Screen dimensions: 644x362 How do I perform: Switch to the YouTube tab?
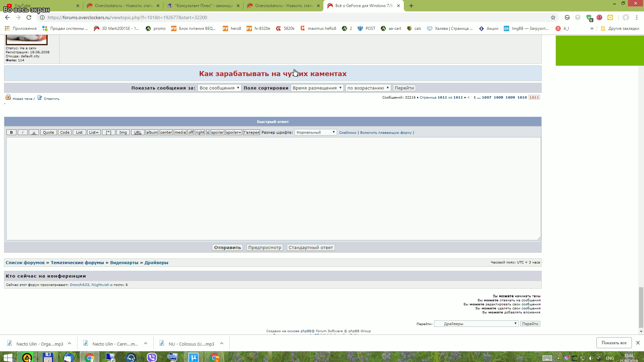point(40,6)
